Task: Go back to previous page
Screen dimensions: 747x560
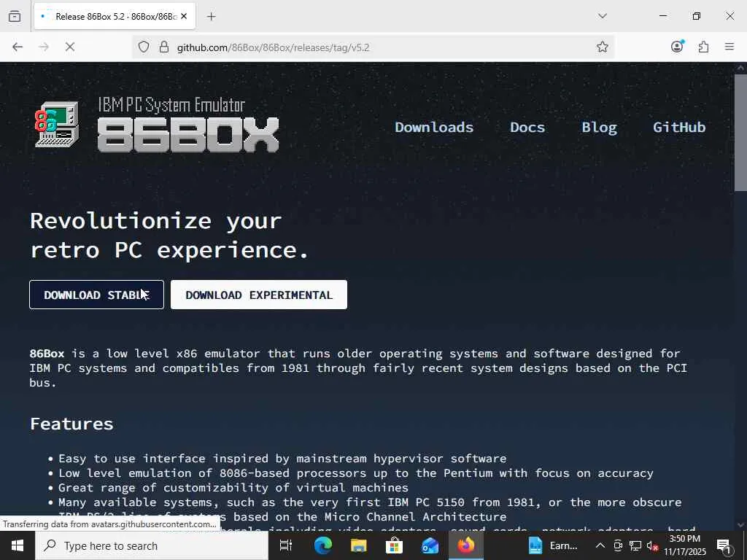Action: coord(18,47)
